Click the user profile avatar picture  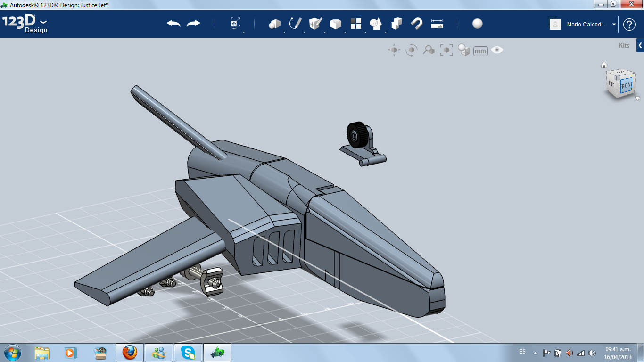pos(555,24)
